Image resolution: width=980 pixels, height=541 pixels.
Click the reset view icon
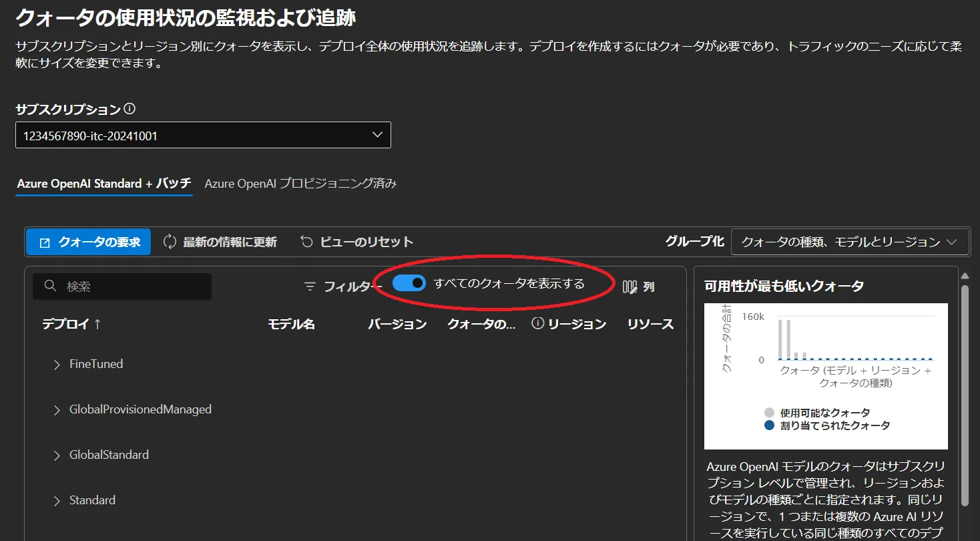click(x=307, y=242)
